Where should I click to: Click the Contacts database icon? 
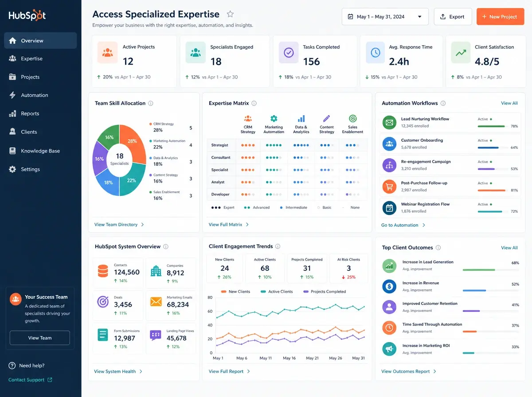(103, 271)
